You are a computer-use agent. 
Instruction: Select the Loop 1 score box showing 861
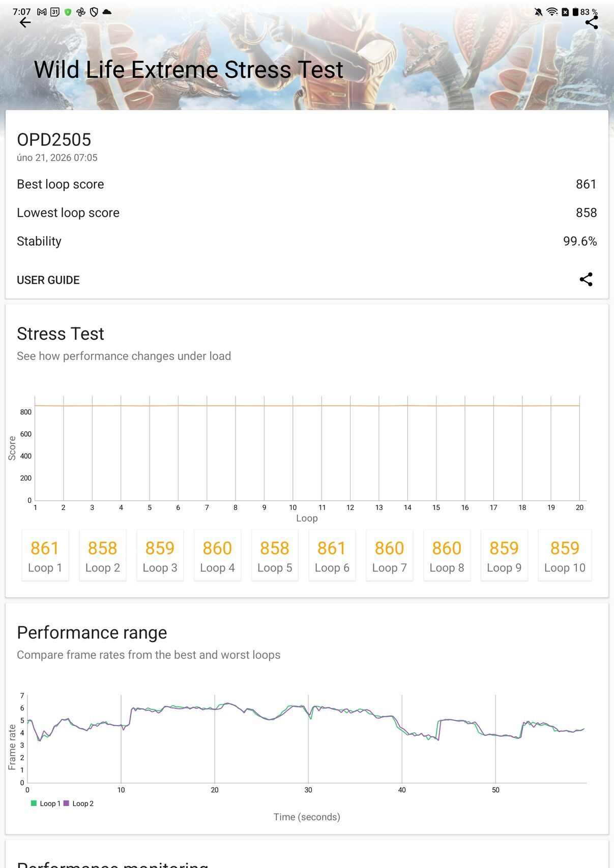click(45, 555)
